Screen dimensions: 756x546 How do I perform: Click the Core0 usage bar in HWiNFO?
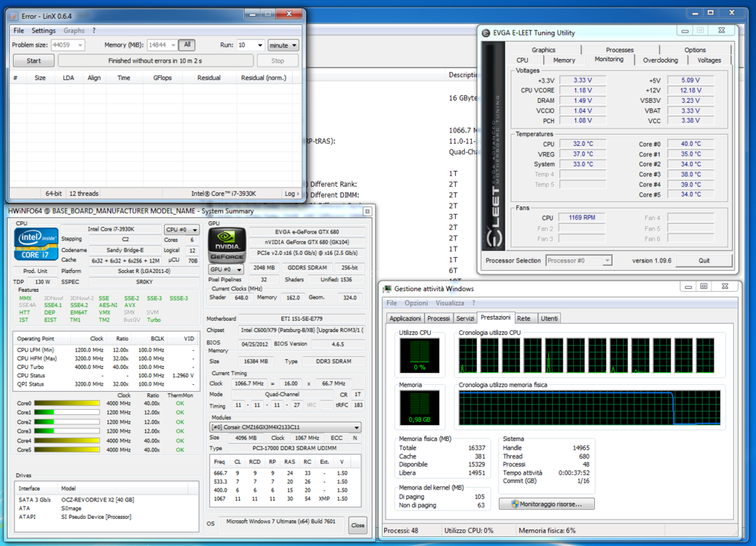(67, 403)
